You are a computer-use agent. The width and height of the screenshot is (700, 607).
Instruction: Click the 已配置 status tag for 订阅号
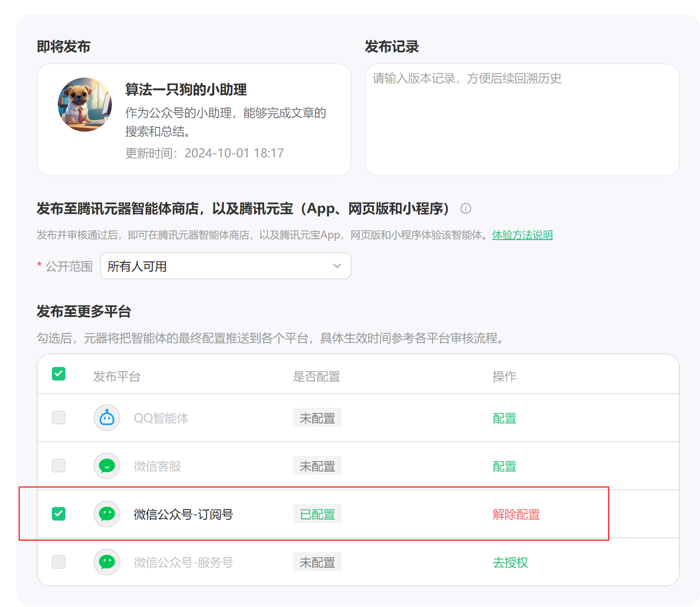[x=317, y=514]
